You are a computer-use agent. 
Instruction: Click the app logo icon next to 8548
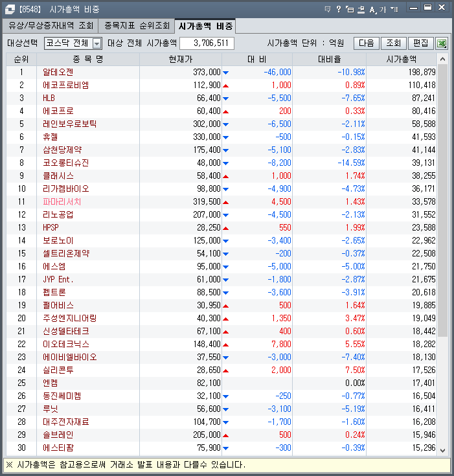point(10,9)
